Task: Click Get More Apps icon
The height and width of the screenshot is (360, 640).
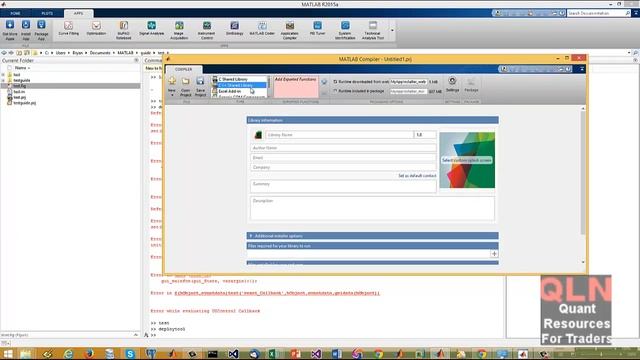Action: tap(10, 30)
